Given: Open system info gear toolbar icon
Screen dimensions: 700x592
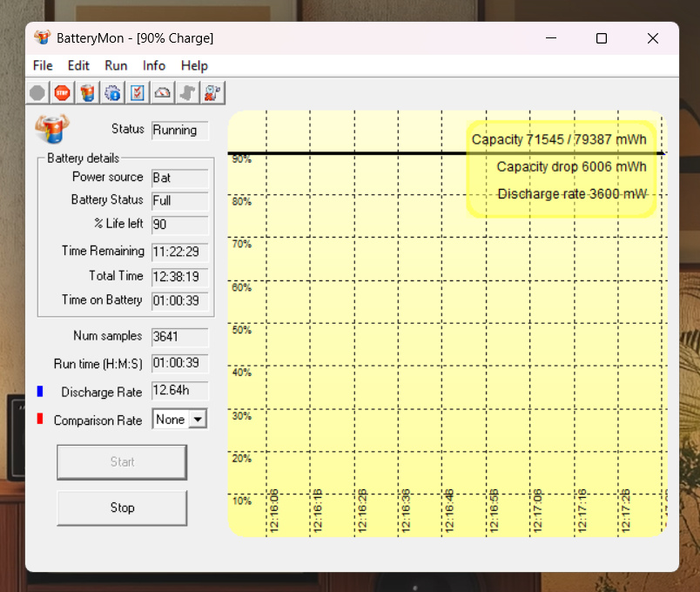Looking at the screenshot, I should [x=112, y=93].
